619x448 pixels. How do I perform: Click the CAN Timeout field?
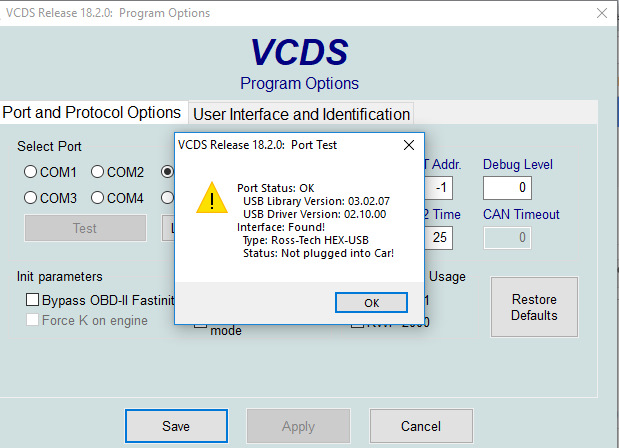(507, 237)
